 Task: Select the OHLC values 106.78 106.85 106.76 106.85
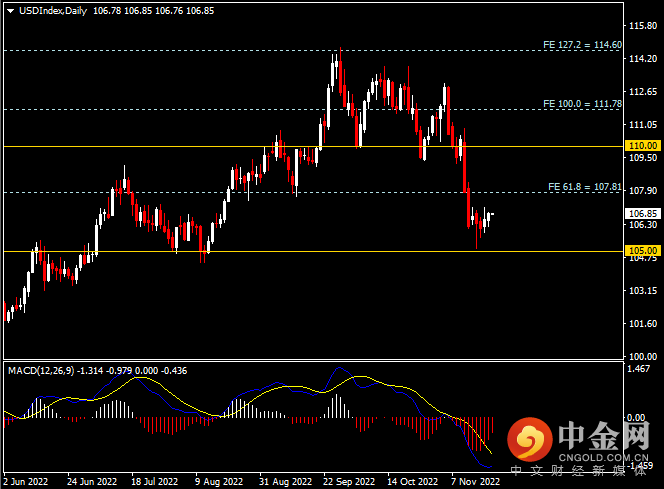tap(154, 11)
